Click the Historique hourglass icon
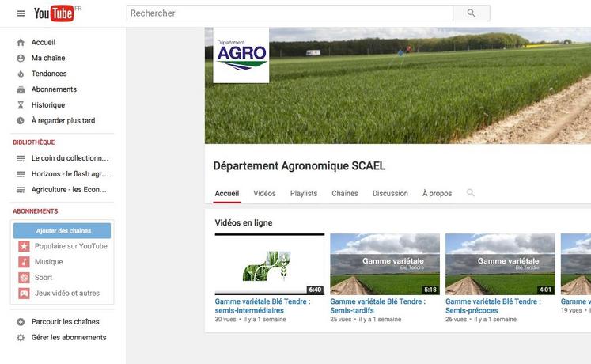The height and width of the screenshot is (364, 591). (x=21, y=105)
